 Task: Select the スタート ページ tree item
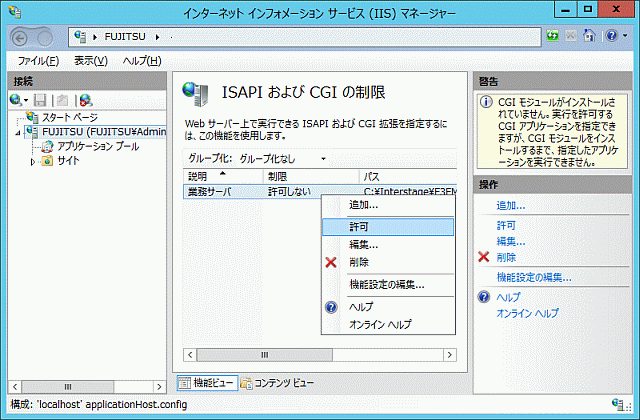[x=70, y=118]
